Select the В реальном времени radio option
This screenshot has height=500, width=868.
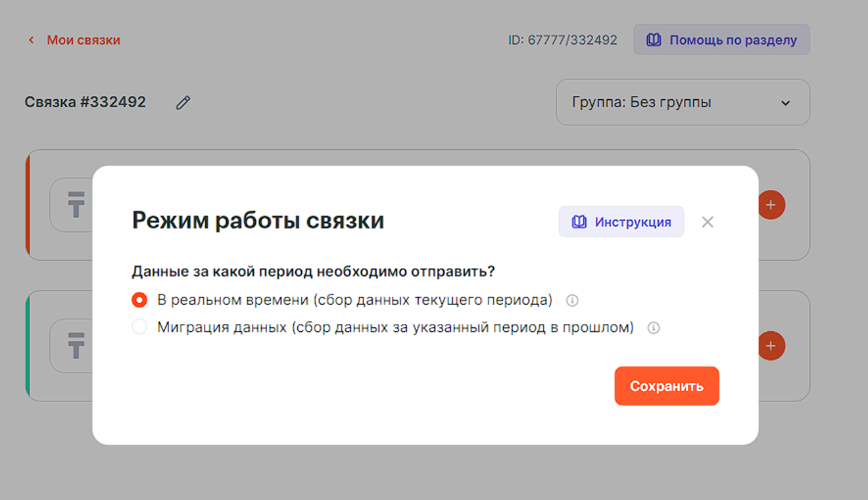coord(139,300)
